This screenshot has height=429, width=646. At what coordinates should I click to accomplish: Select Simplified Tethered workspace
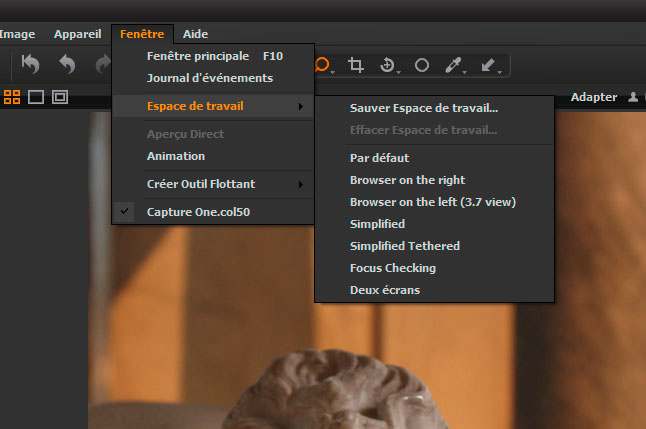coord(434,246)
